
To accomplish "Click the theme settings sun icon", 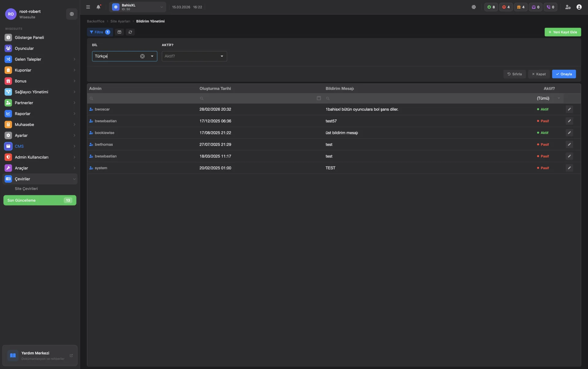I will 473,7.
